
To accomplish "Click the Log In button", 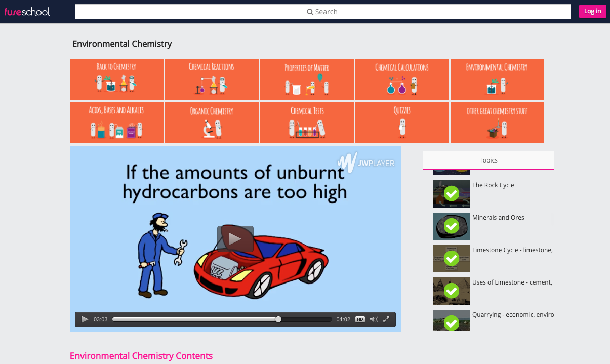I will [592, 11].
